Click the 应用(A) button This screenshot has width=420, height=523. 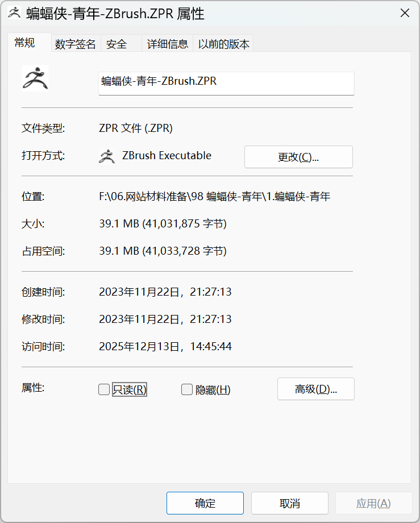[373, 503]
